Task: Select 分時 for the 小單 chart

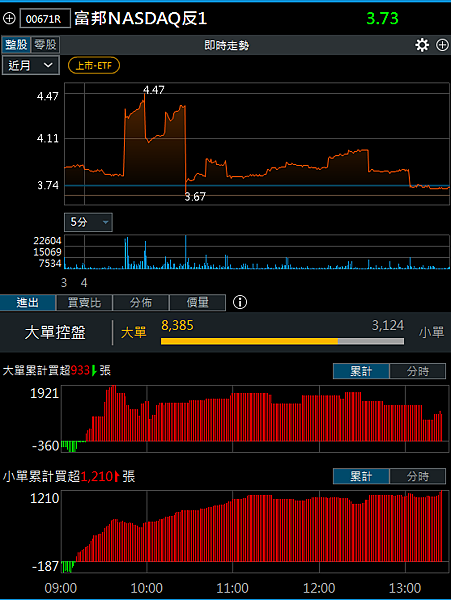Action: click(x=418, y=476)
